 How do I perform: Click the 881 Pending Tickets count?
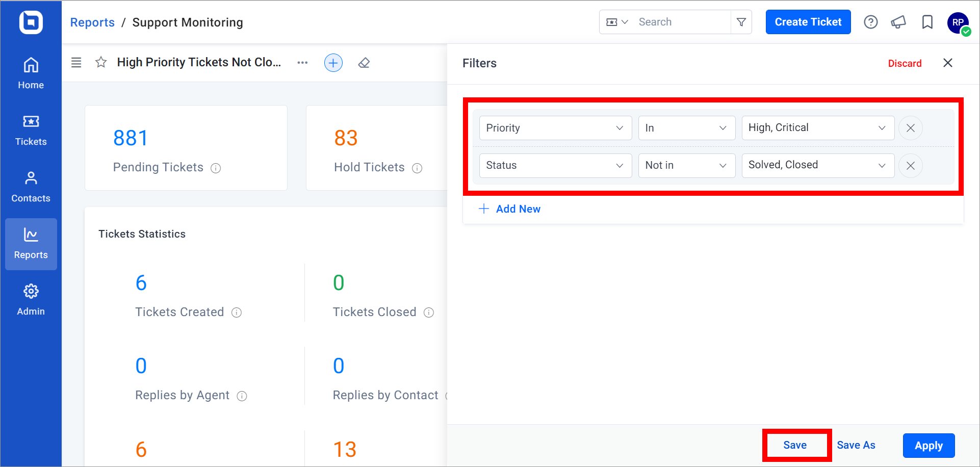131,138
